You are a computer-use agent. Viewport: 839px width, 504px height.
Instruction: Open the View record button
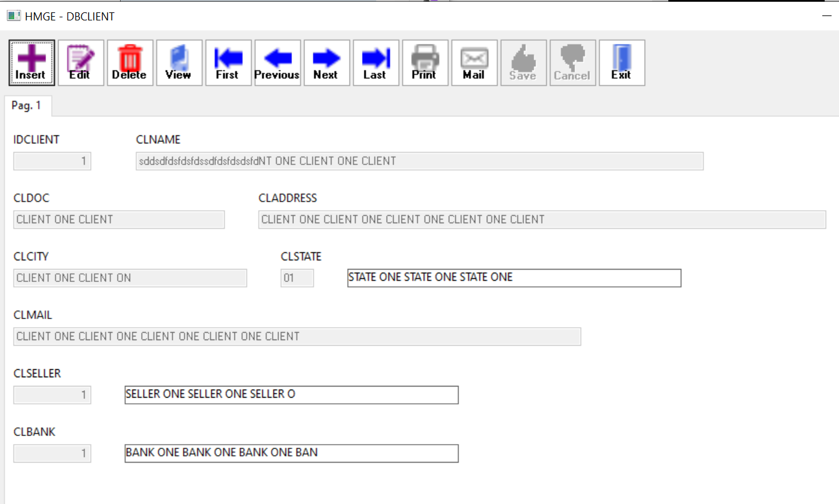click(x=179, y=63)
